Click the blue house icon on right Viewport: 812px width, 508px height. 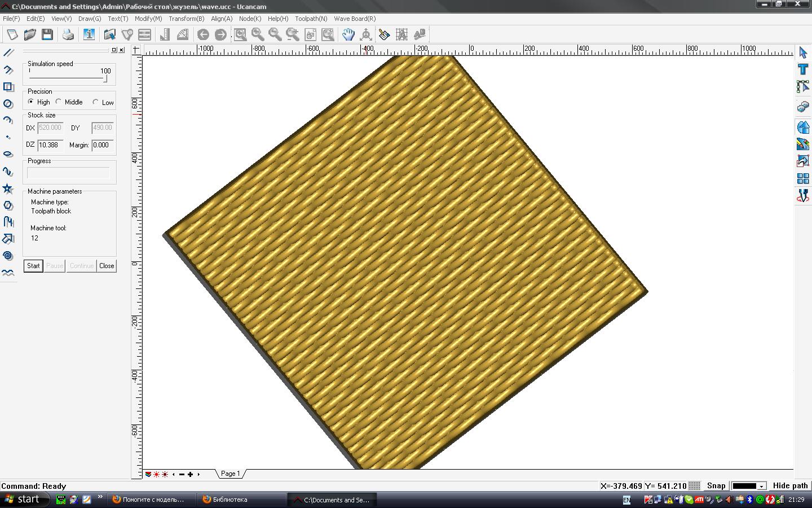(803, 128)
